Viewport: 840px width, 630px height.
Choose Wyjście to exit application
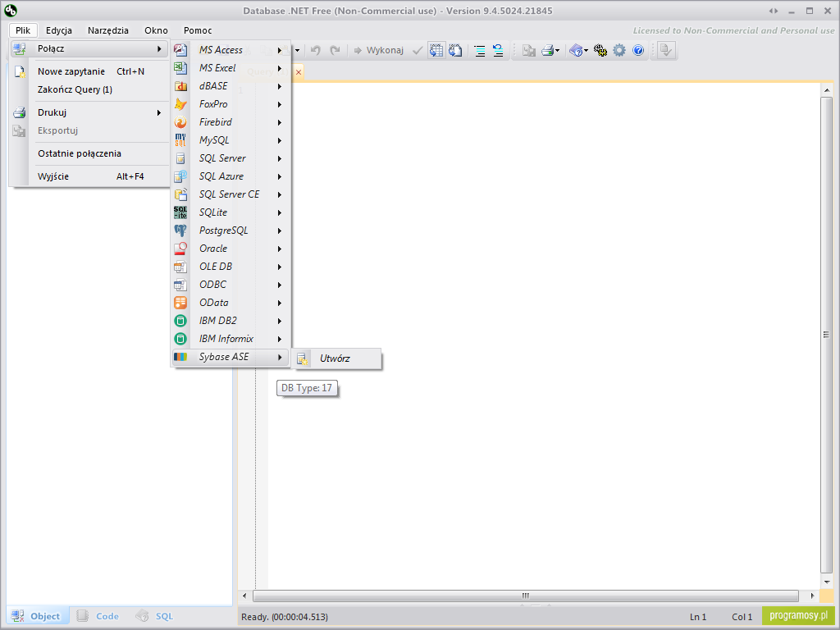click(90, 176)
